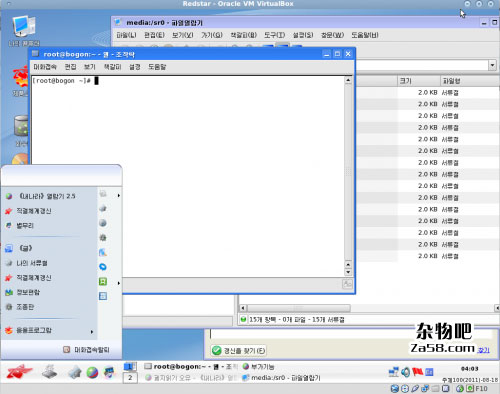This screenshot has height=394, width=500.
Task: Click the 15개 항목 status bar text
Action: [297, 320]
